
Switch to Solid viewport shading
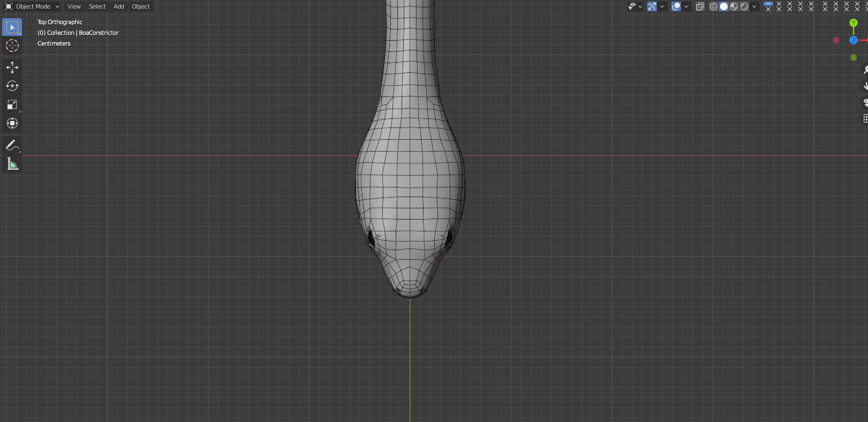click(724, 6)
